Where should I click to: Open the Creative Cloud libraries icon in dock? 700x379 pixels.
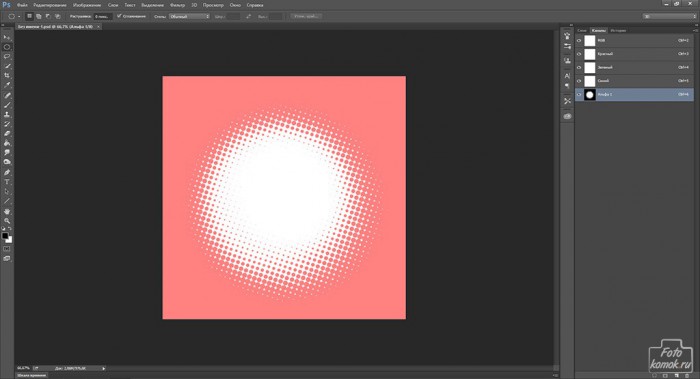click(567, 116)
